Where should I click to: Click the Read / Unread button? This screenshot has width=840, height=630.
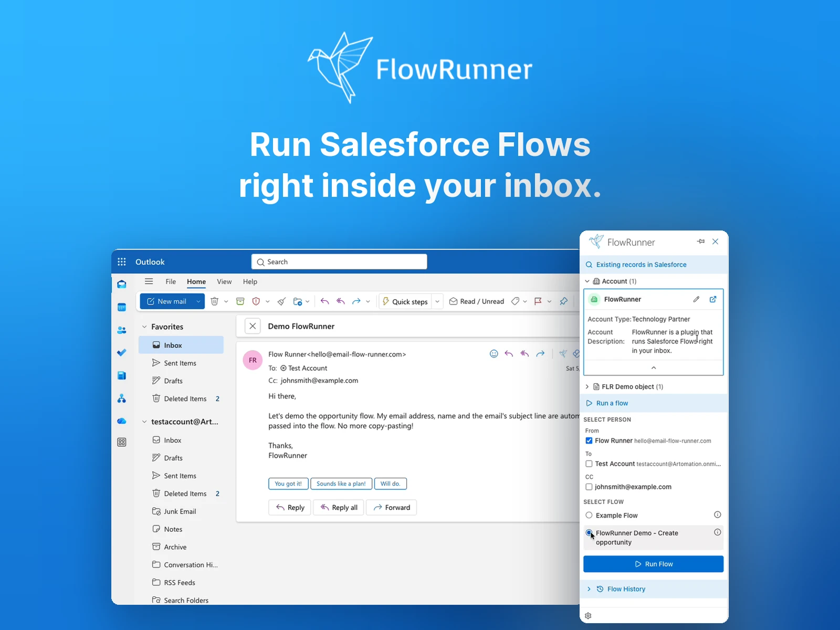(x=477, y=301)
